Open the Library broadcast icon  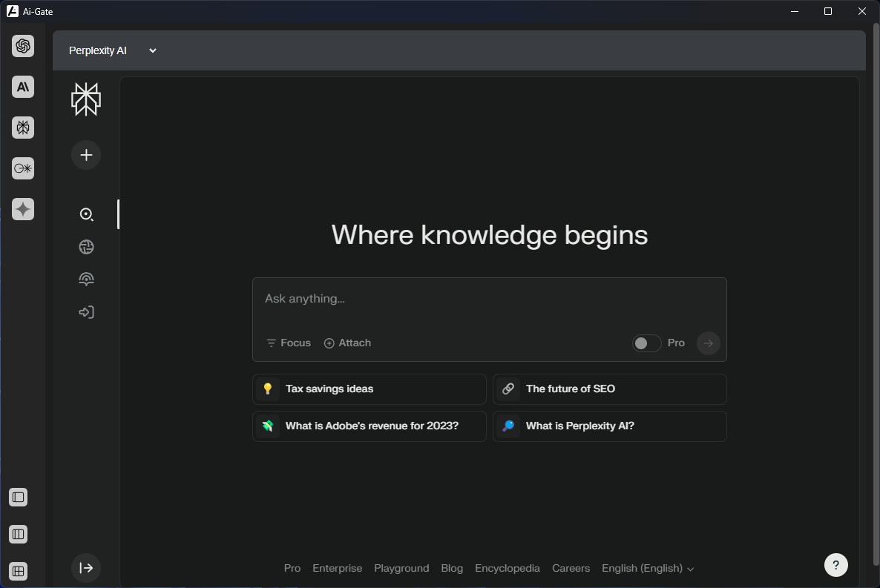(86, 280)
